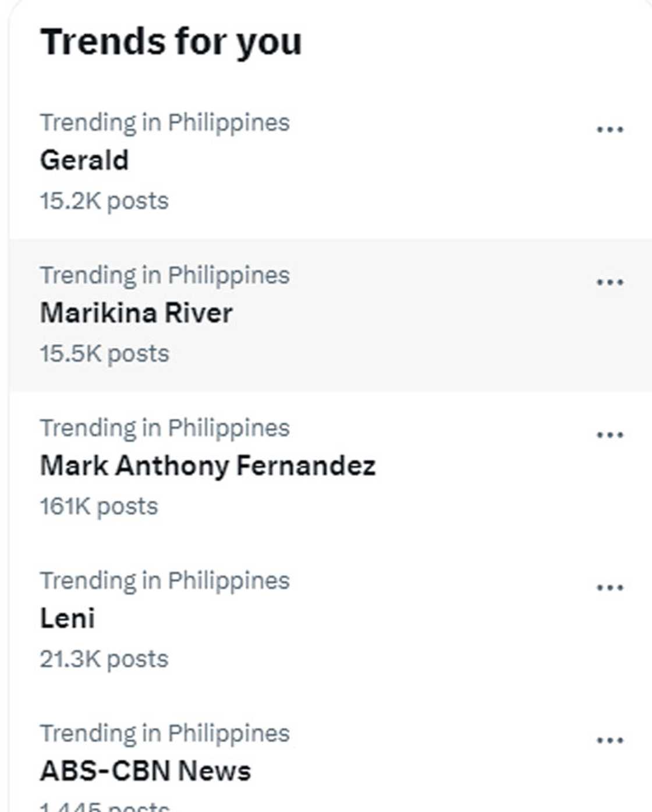Open more options for Marikina River trend
Viewport: 652px width, 812px height.
pyautogui.click(x=610, y=282)
